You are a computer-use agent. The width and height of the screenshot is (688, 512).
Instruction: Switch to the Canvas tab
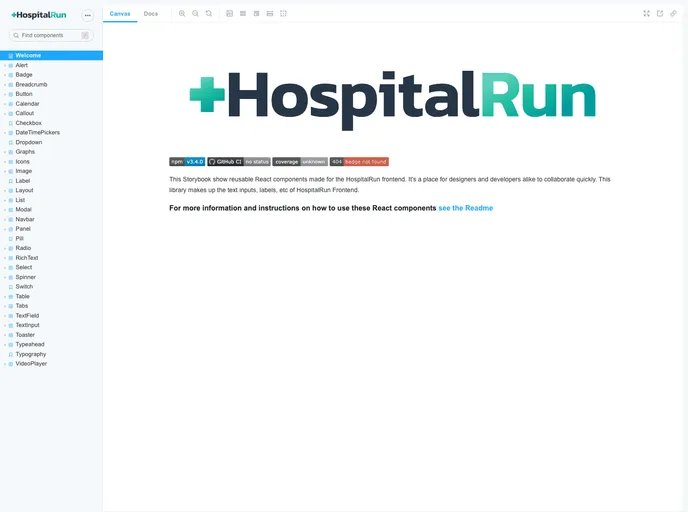(120, 14)
